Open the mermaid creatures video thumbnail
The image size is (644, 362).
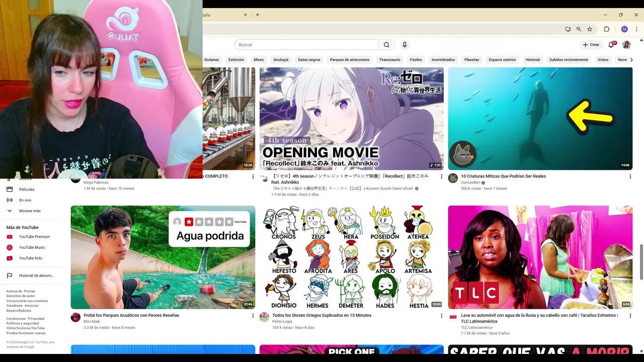(540, 119)
